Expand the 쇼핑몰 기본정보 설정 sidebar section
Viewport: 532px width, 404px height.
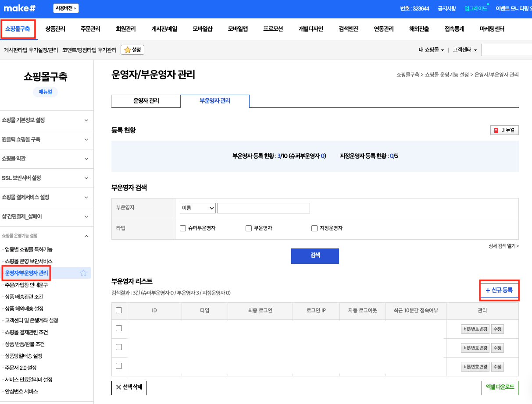point(46,120)
